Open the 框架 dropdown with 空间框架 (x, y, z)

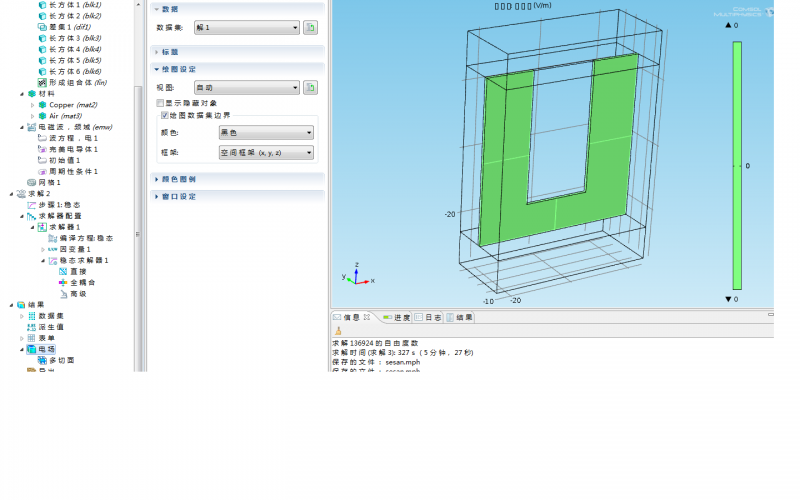(266, 153)
